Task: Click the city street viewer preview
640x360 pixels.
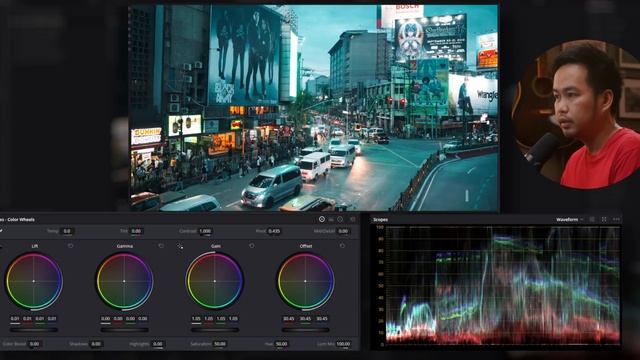Action: (x=314, y=108)
